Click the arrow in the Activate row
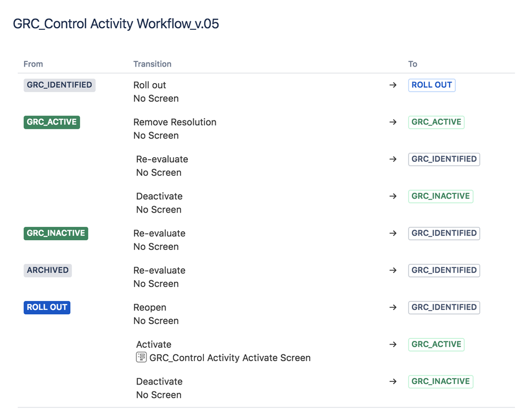The image size is (532, 416). (393, 344)
